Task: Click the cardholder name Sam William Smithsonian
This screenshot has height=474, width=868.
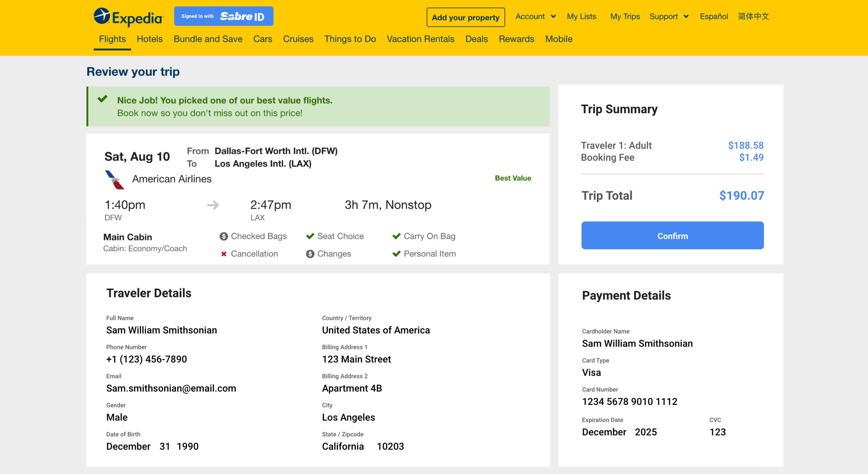Action: coord(637,344)
